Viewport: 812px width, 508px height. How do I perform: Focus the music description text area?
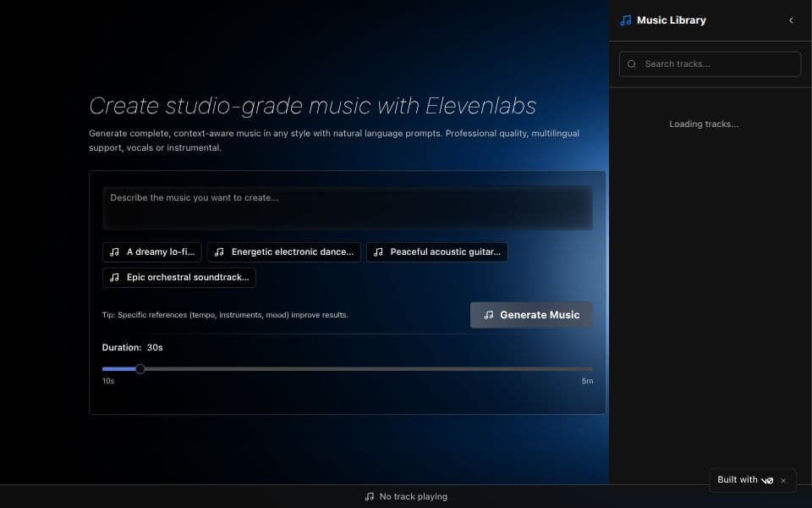click(348, 208)
